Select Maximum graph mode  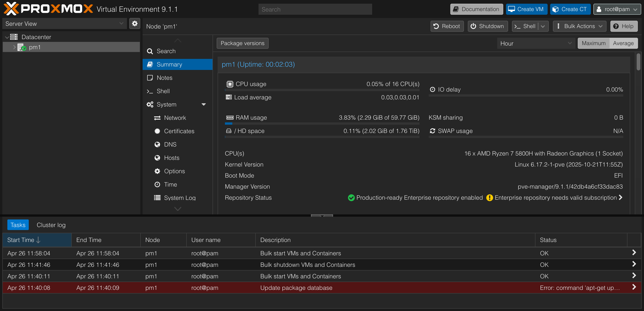click(x=593, y=43)
